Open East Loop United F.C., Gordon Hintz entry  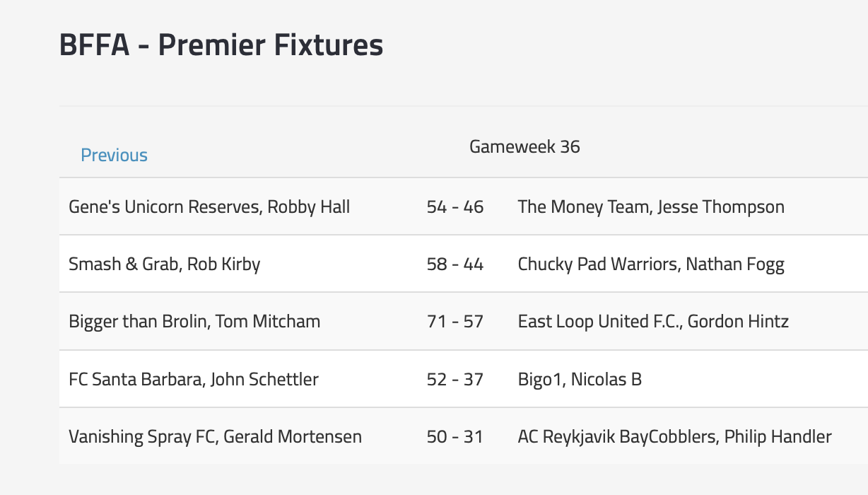[x=653, y=321]
